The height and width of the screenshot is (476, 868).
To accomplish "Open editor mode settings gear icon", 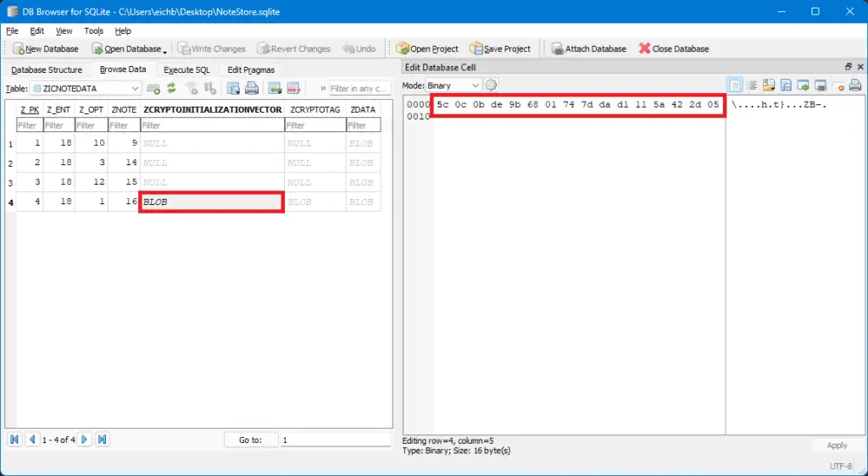I will 491,86.
